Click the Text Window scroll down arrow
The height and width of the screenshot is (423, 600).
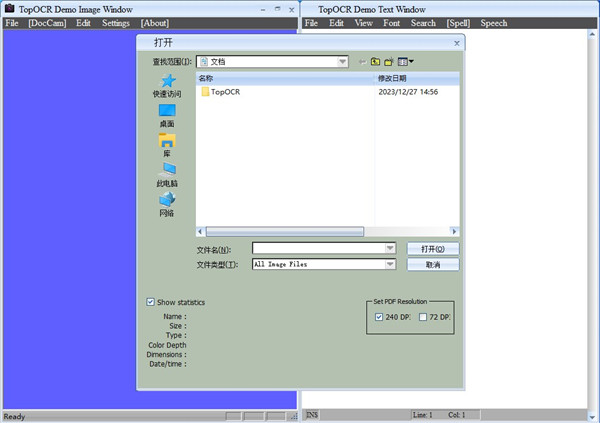tap(592, 416)
